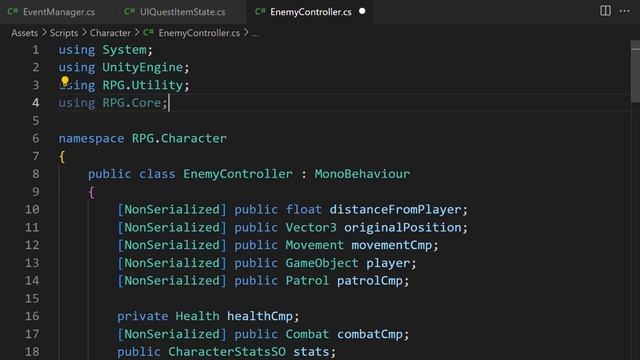Click 'originalPosition' field name
The width and height of the screenshot is (640, 360).
coord(403,227)
